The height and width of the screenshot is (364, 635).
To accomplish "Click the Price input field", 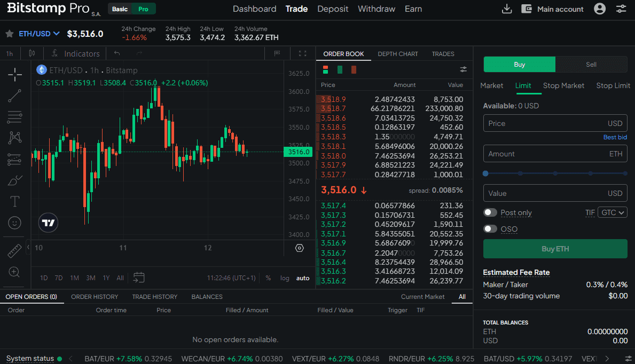I will [555, 123].
